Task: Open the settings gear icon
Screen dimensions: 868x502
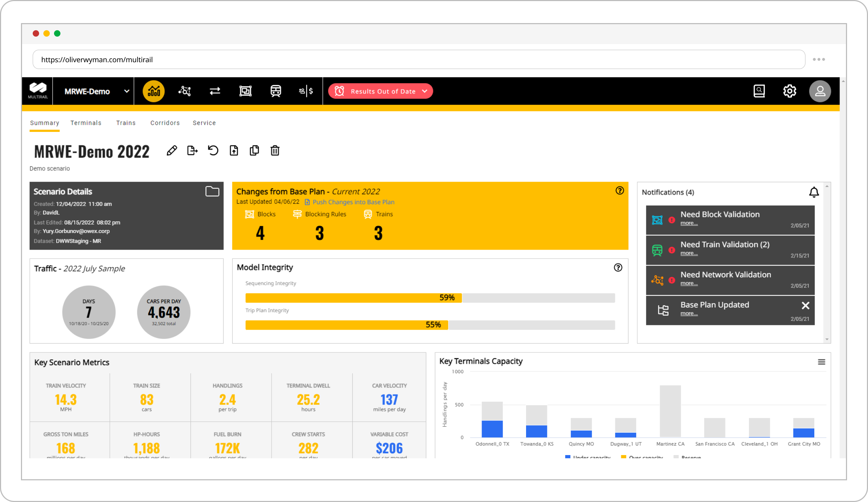Action: 789,91
